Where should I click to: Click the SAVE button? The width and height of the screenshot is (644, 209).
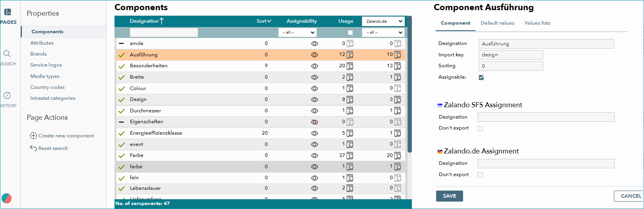click(449, 196)
